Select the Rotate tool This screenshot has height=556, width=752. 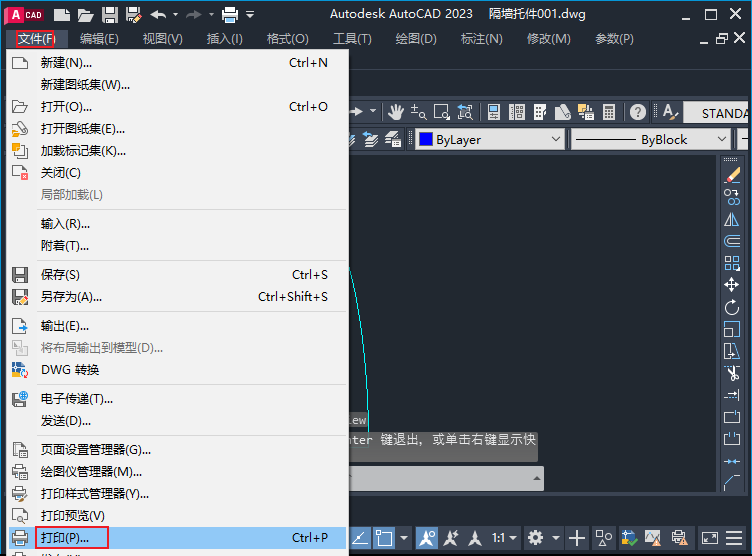point(732,307)
